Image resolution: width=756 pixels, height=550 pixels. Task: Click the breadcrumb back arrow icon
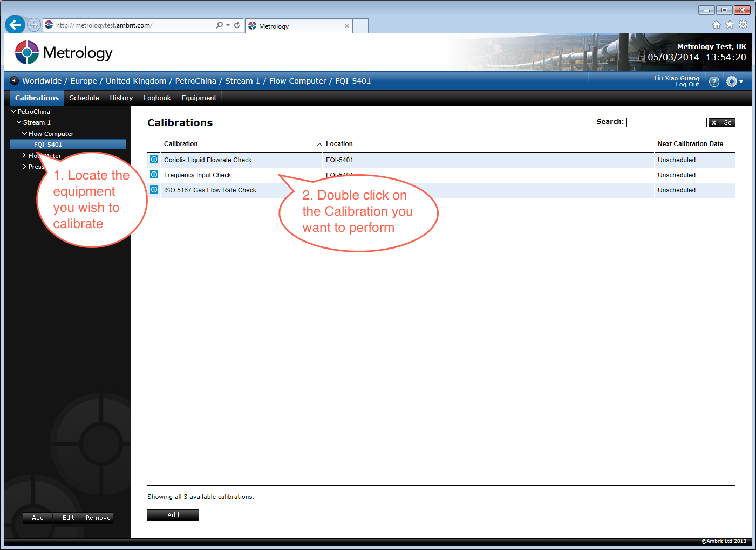click(15, 81)
